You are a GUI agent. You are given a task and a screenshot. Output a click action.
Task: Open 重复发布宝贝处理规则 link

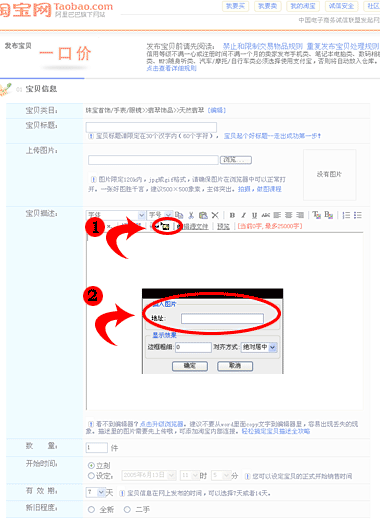coord(343,46)
